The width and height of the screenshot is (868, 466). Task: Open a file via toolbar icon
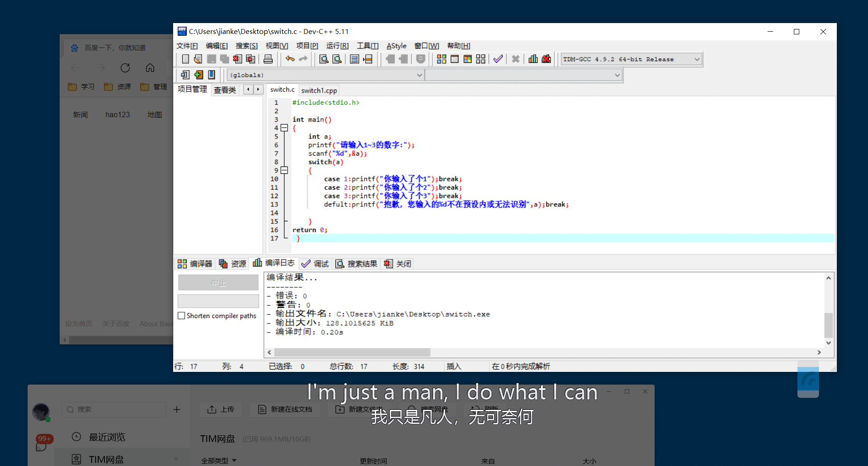point(198,59)
